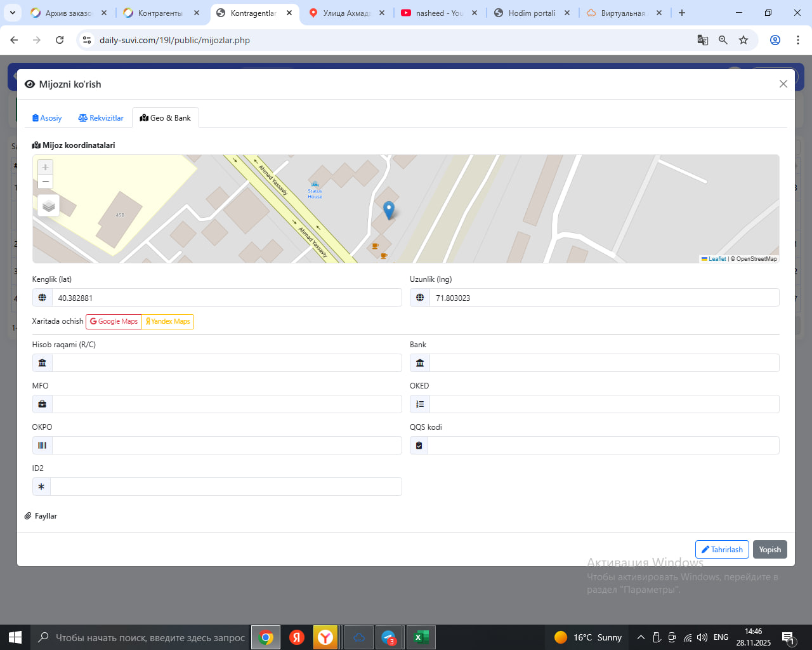Click the Tahrirlash edit button

pos(722,550)
